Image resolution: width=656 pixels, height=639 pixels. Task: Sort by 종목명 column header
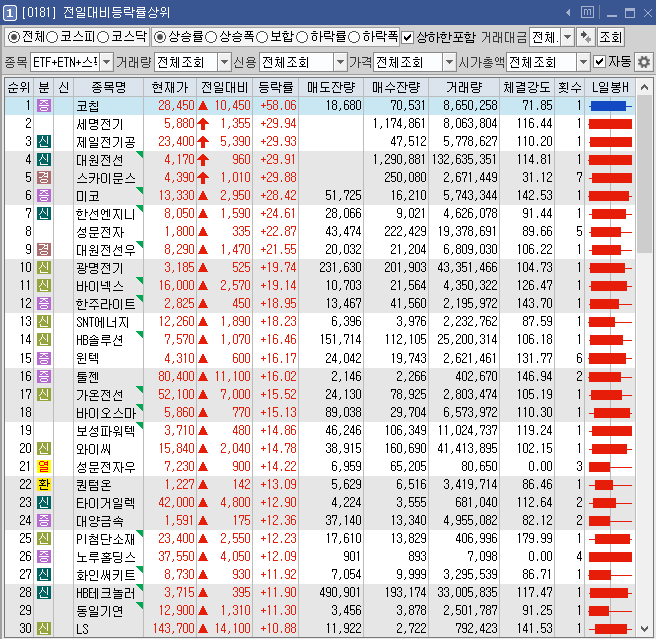click(x=108, y=87)
